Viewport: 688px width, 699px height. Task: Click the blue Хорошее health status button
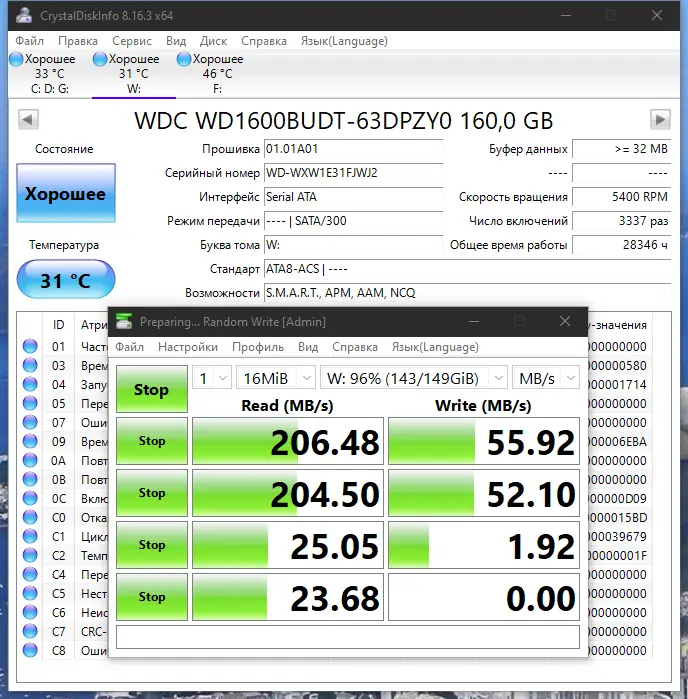pyautogui.click(x=66, y=193)
